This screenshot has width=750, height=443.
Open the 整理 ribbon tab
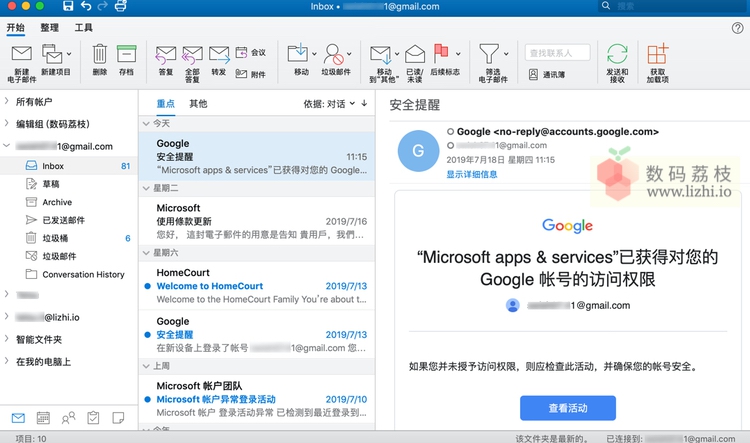tap(49, 27)
